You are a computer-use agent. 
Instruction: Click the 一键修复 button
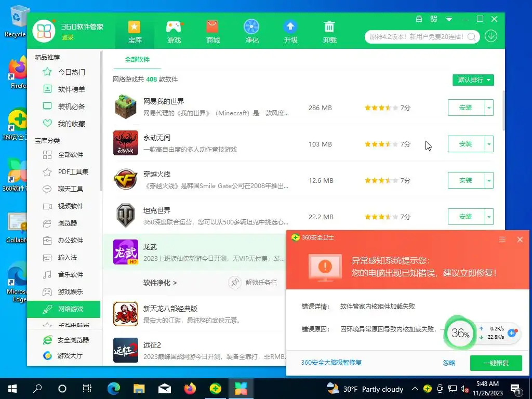(496, 363)
